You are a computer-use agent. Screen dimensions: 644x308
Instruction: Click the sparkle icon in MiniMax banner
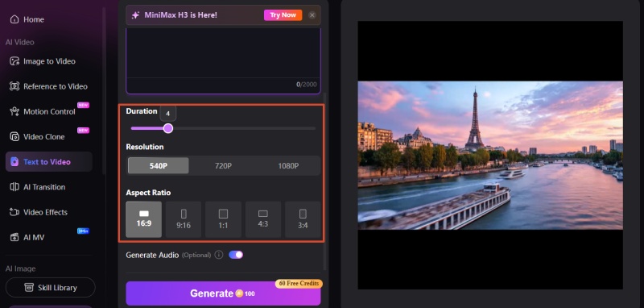[x=135, y=15]
